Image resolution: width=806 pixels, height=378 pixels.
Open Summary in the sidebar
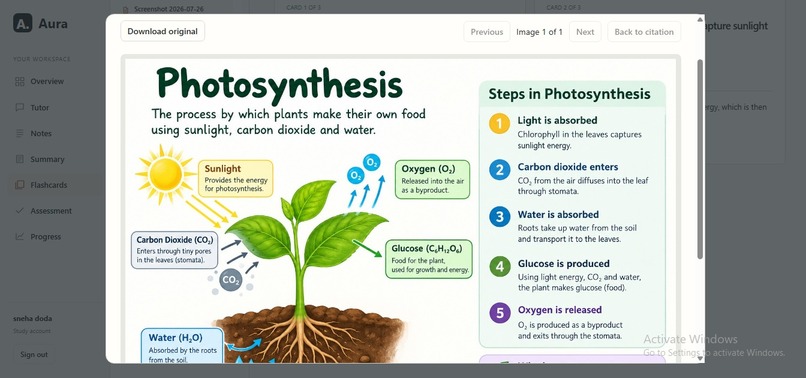point(47,159)
